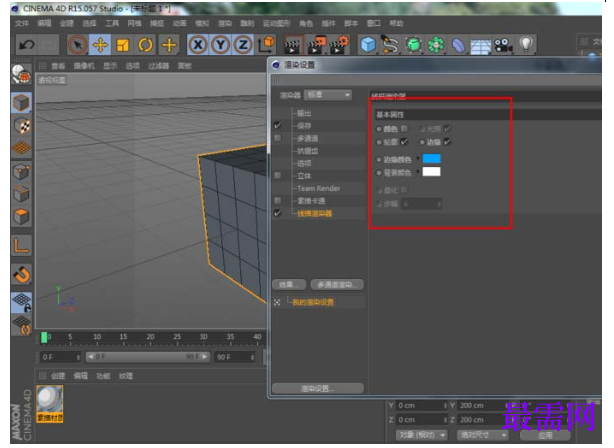The width and height of the screenshot is (614, 448).
Task: Select 我的渲染设置 My Render Setting entry
Action: click(313, 302)
